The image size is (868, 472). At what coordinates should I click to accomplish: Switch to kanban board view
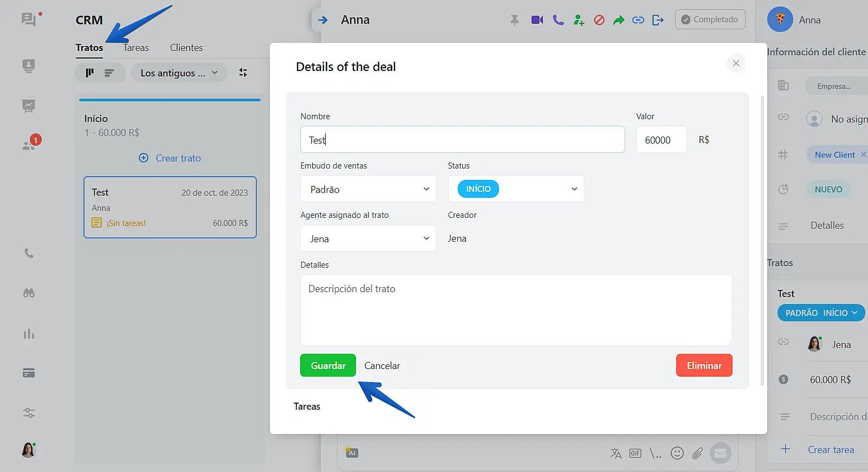click(90, 73)
